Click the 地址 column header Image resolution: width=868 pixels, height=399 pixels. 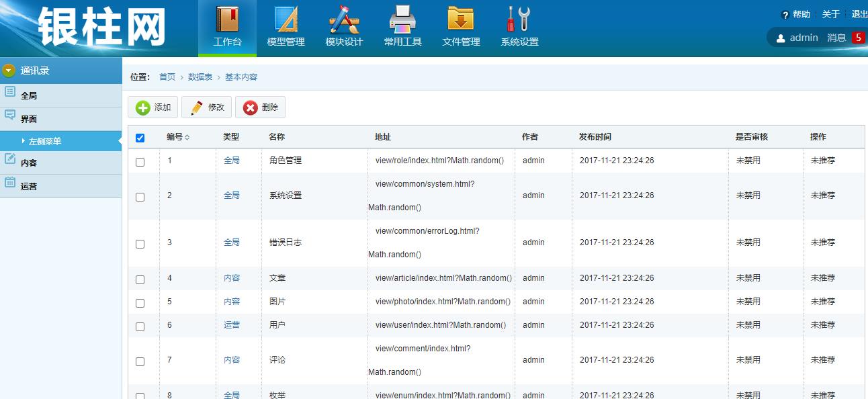383,137
